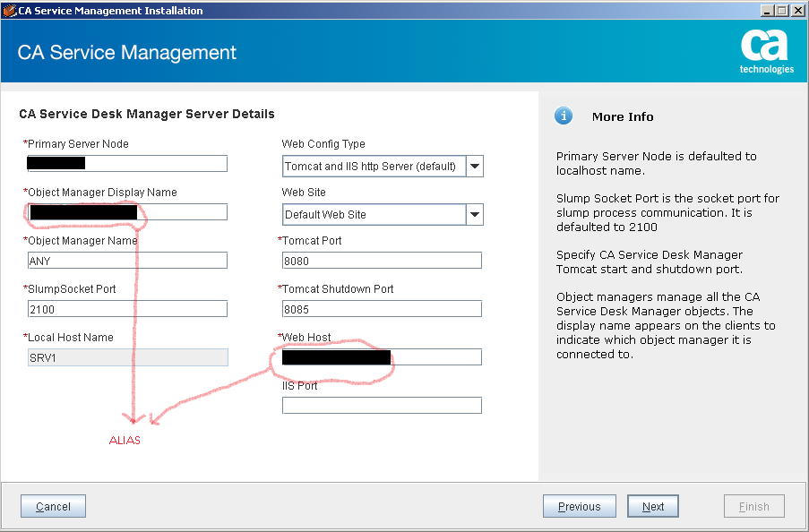Go back with the Previous button
Image resolution: width=809 pixels, height=532 pixels.
pyautogui.click(x=579, y=506)
